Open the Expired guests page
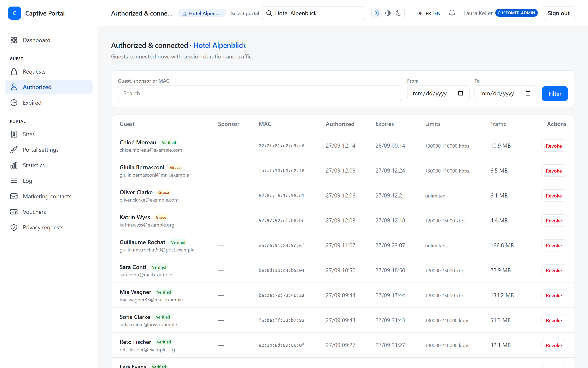The image size is (588, 368). point(49,103)
